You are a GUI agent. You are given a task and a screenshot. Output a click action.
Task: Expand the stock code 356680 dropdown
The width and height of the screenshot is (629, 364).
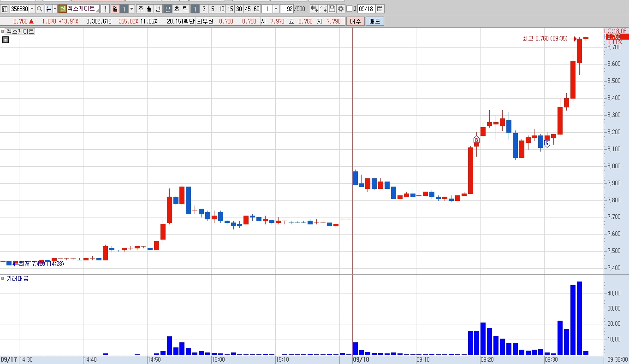(32, 9)
